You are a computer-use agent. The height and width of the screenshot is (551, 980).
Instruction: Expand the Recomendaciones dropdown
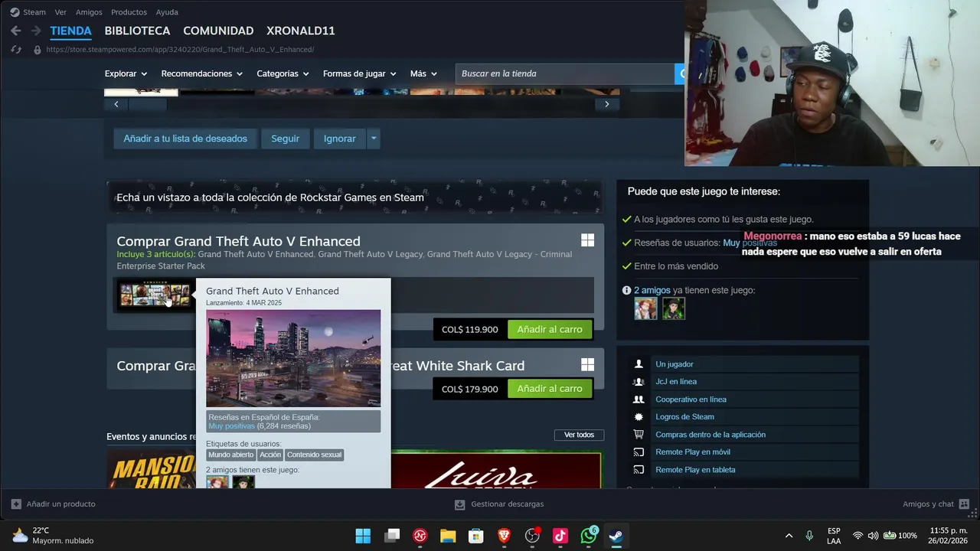(202, 73)
